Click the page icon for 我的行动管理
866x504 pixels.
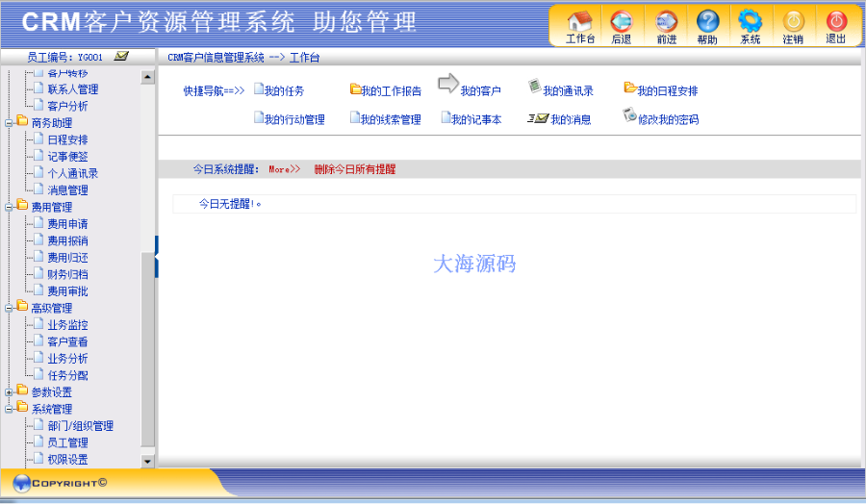point(259,117)
